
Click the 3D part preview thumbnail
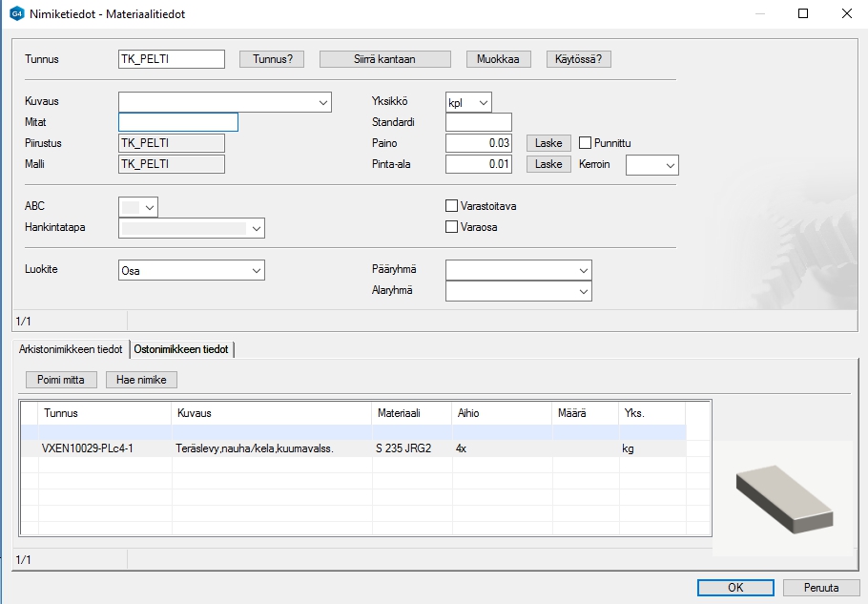785,494
